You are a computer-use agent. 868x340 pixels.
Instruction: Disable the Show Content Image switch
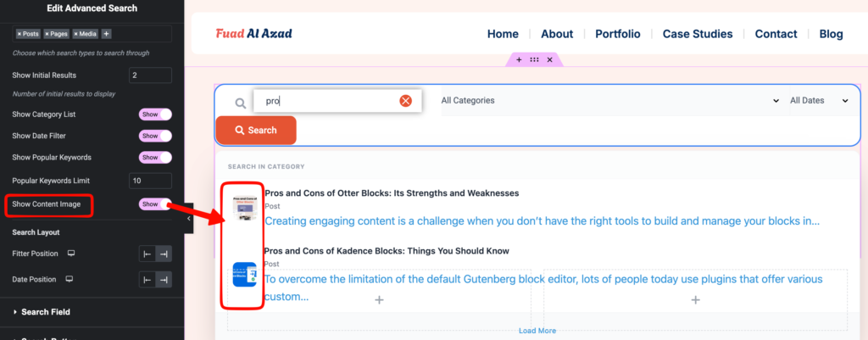tap(154, 204)
